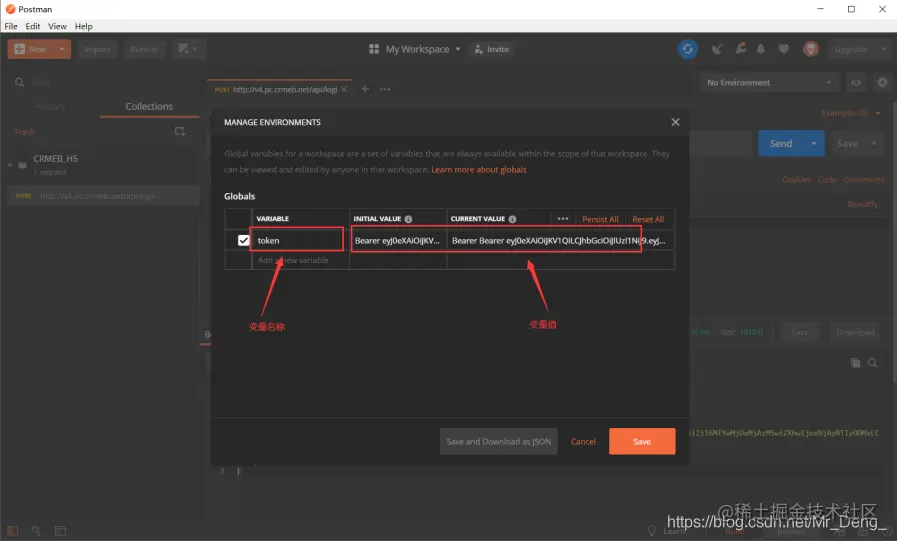Open the notifications bell

coord(761,49)
